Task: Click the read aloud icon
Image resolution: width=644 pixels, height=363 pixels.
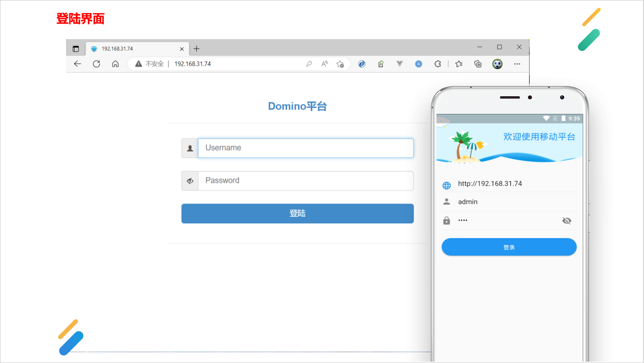Action: click(324, 64)
